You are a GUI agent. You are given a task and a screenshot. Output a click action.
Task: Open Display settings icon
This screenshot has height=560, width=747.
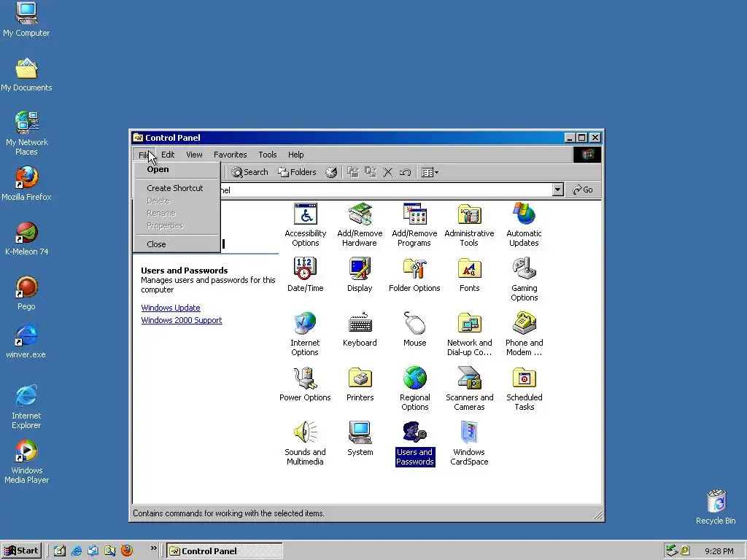[360, 275]
